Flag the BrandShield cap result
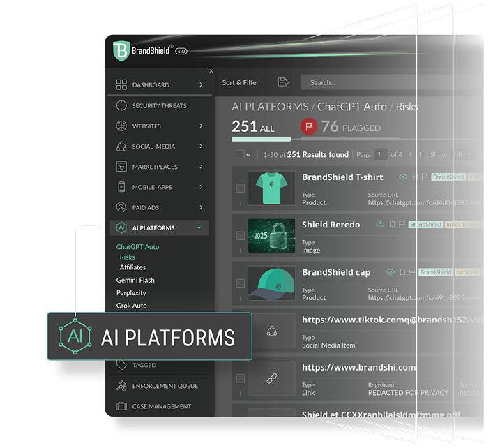 [412, 272]
